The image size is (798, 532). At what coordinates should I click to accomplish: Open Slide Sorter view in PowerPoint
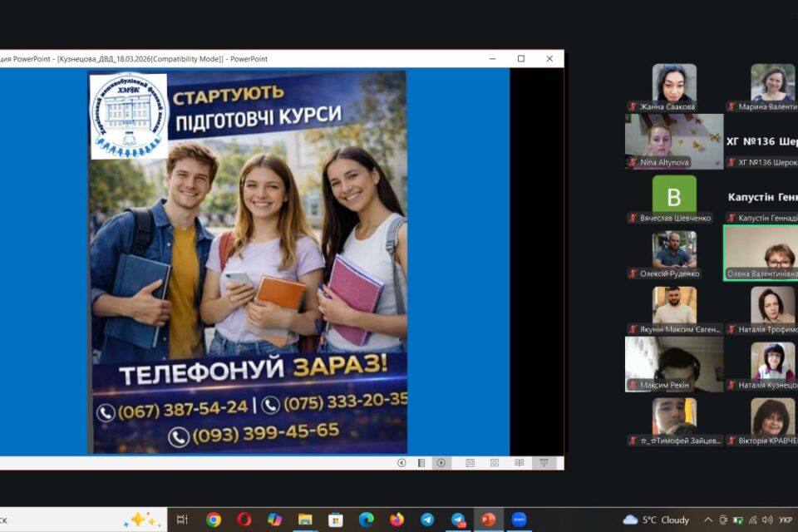(495, 463)
